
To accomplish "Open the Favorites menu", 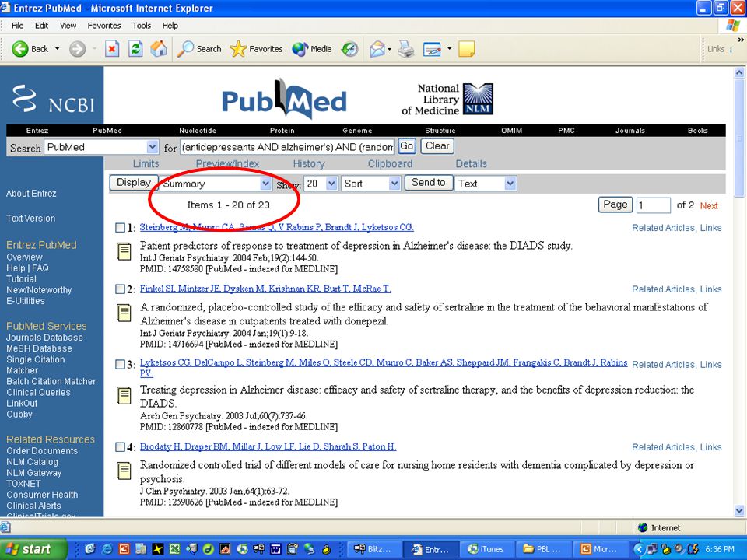I will point(104,26).
